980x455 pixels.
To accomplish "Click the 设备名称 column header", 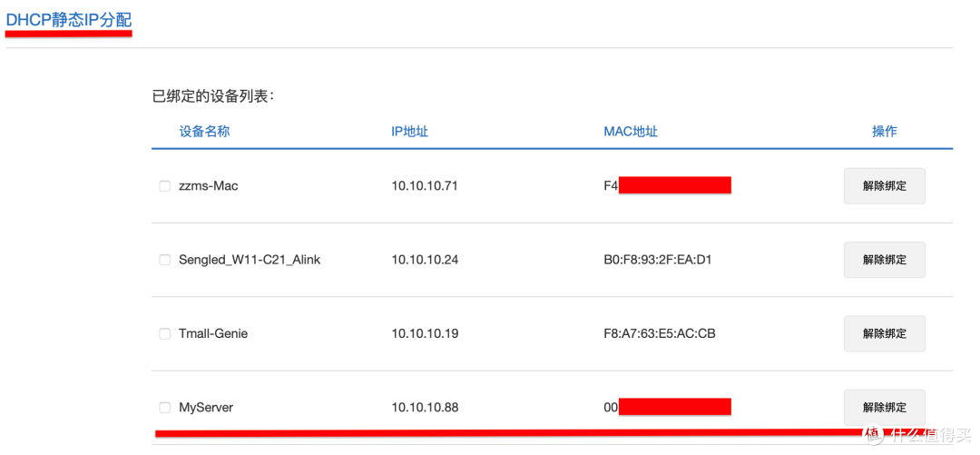I will [204, 132].
